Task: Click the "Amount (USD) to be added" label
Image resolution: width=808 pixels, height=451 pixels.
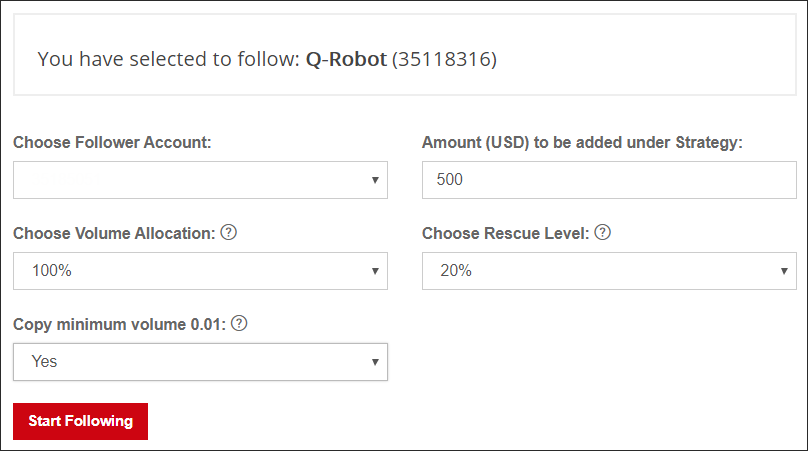Action: [582, 143]
